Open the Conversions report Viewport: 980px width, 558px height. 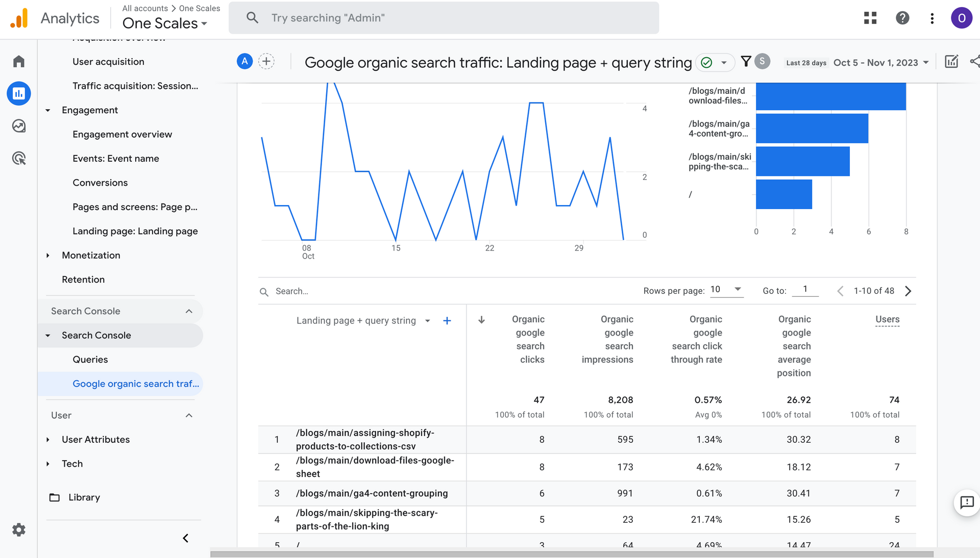[x=100, y=183]
